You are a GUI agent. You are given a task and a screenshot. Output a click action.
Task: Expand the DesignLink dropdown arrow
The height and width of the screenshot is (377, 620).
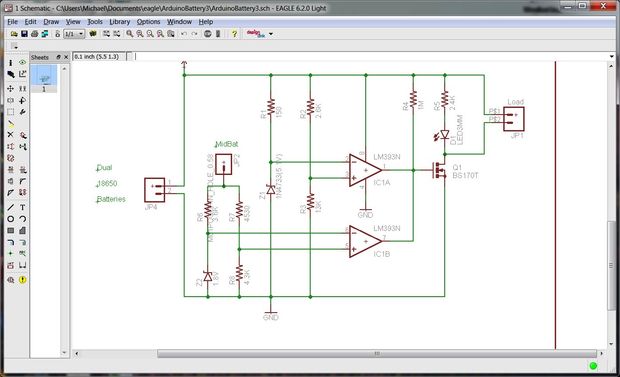(x=271, y=34)
